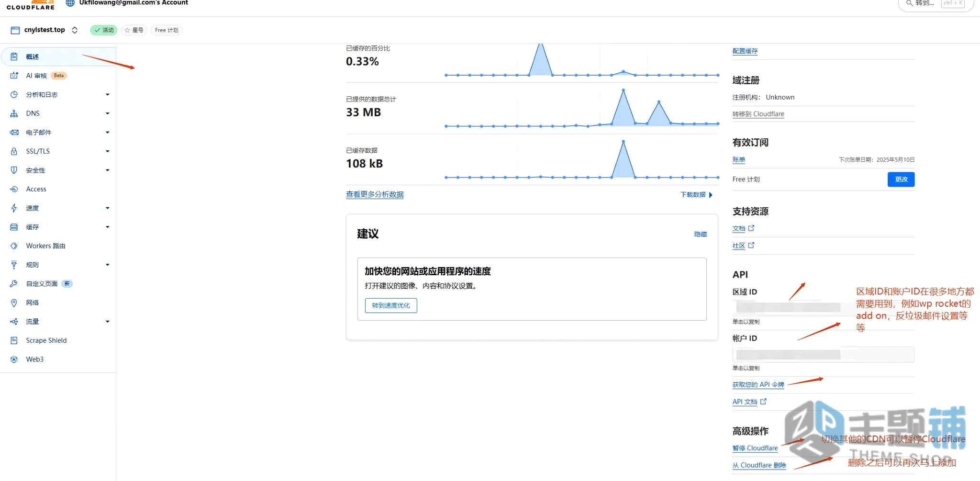Click the 网络 location pin icon
The height and width of the screenshot is (481, 980).
point(14,302)
